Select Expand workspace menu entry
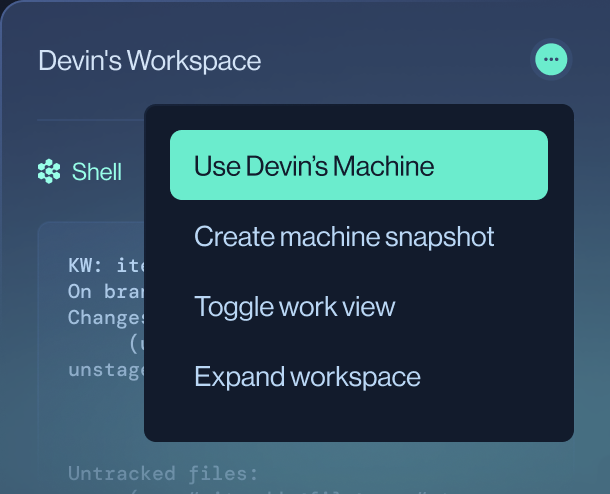 307,377
